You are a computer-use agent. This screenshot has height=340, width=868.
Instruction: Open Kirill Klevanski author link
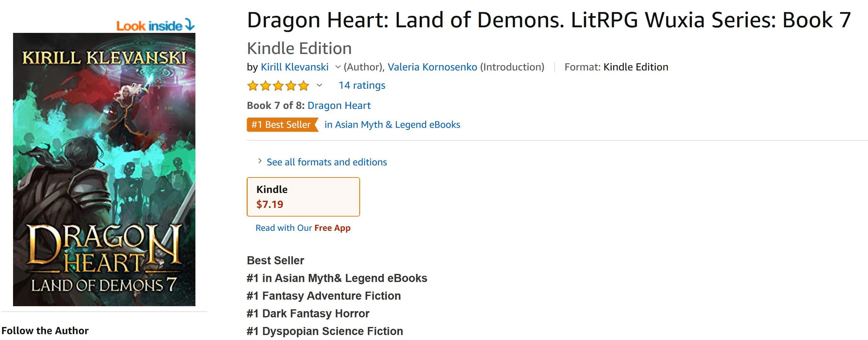click(x=295, y=67)
